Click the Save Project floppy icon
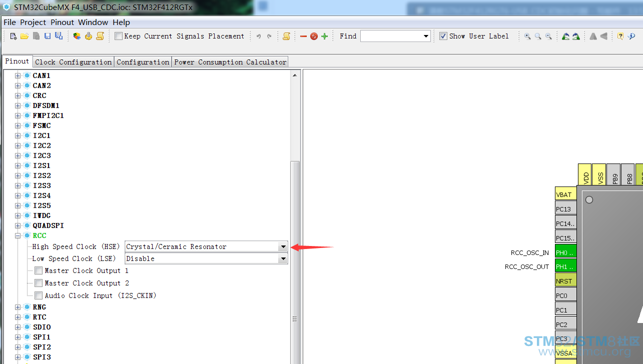The height and width of the screenshot is (364, 643). pos(48,36)
